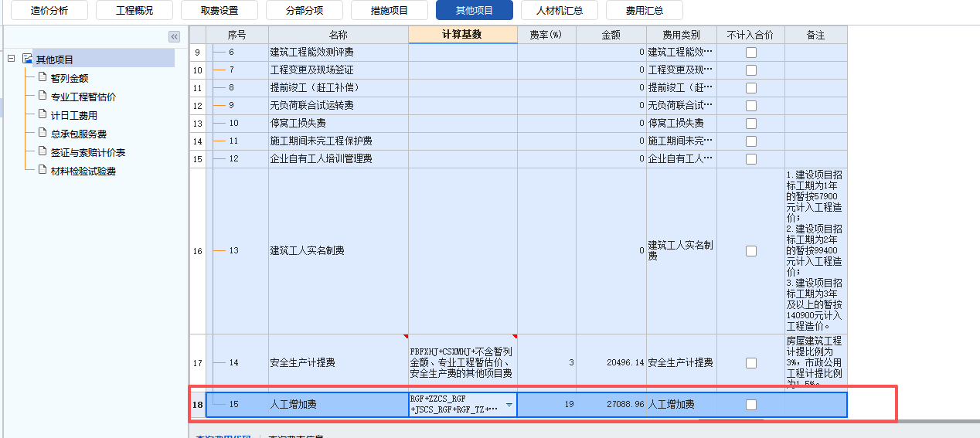Check 不计入合价 for 施工期间未完工程保护费
Image resolution: width=980 pixels, height=438 pixels.
(x=750, y=141)
